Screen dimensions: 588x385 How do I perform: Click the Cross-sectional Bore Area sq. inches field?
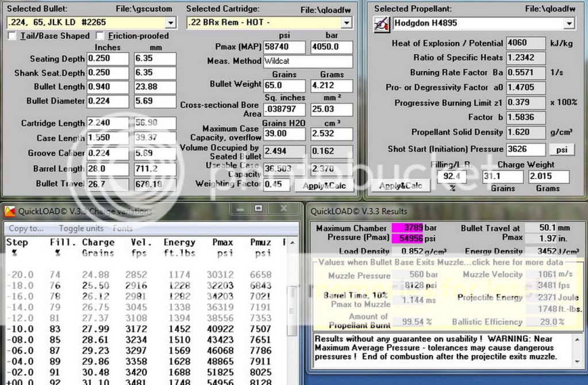(285, 110)
